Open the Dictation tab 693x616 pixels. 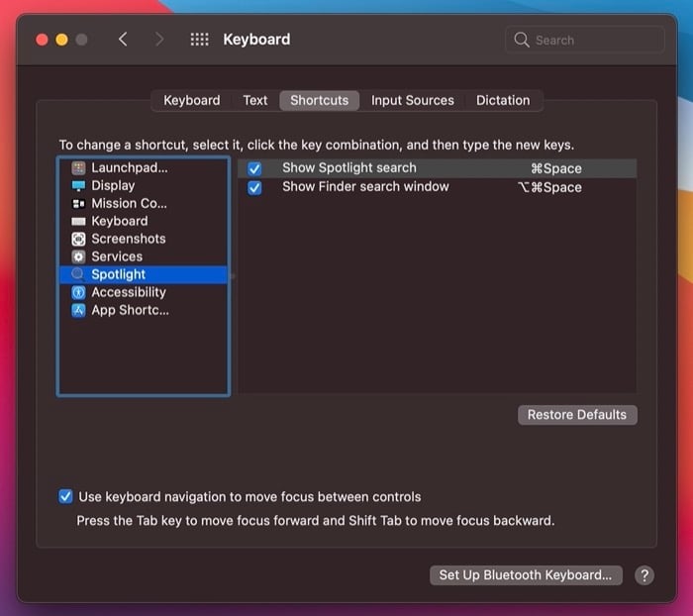point(503,100)
